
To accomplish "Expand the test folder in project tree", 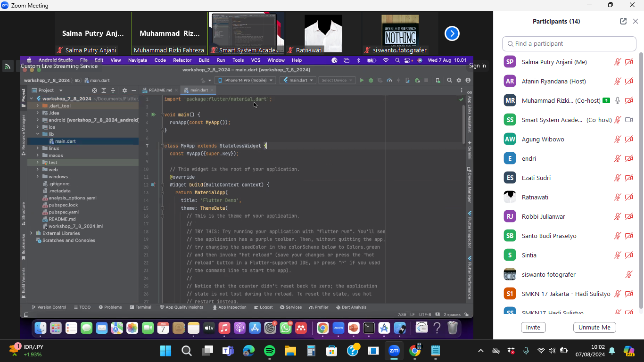I will tap(38, 162).
